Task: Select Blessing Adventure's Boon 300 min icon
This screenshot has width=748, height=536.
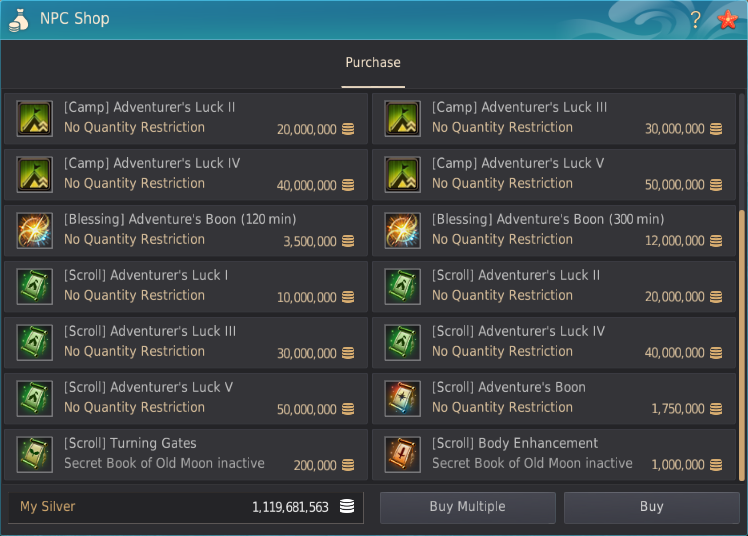Action: (403, 231)
